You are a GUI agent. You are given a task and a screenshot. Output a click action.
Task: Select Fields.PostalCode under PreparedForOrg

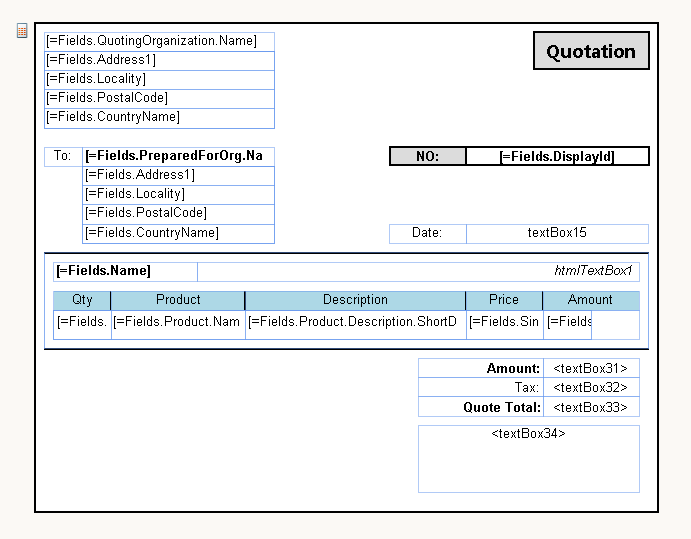pos(178,214)
